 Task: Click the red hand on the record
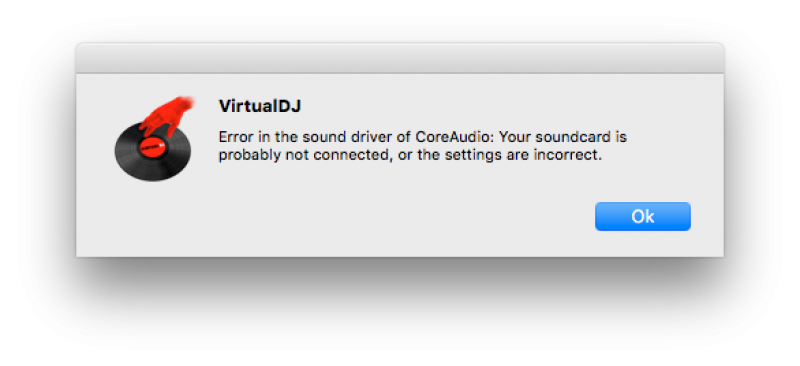164,117
